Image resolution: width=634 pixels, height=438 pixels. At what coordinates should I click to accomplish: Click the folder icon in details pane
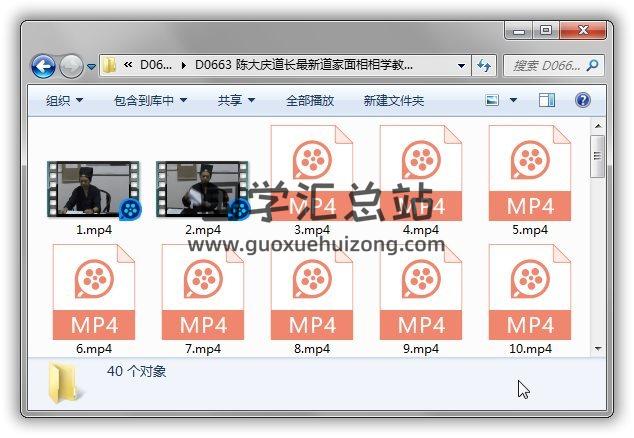click(65, 383)
